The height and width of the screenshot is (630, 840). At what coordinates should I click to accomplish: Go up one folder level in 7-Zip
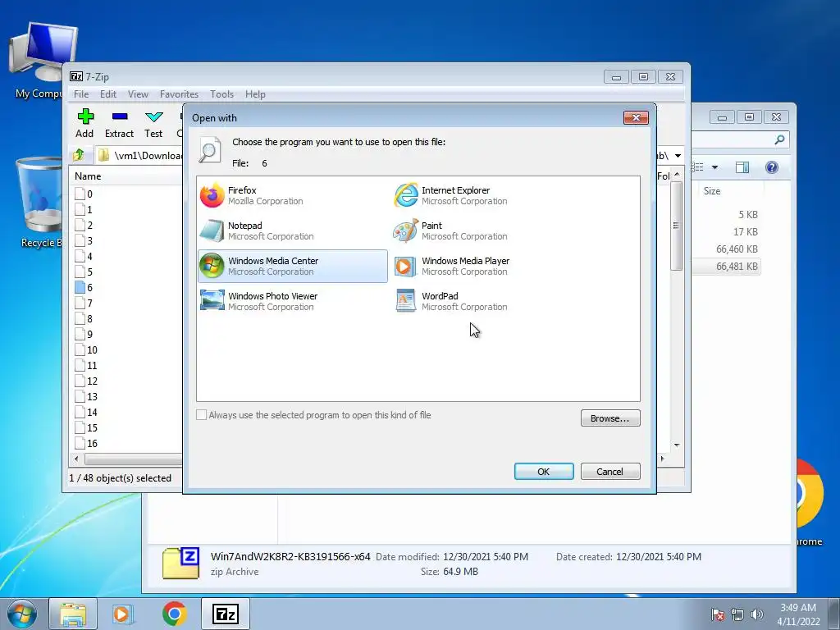click(79, 155)
